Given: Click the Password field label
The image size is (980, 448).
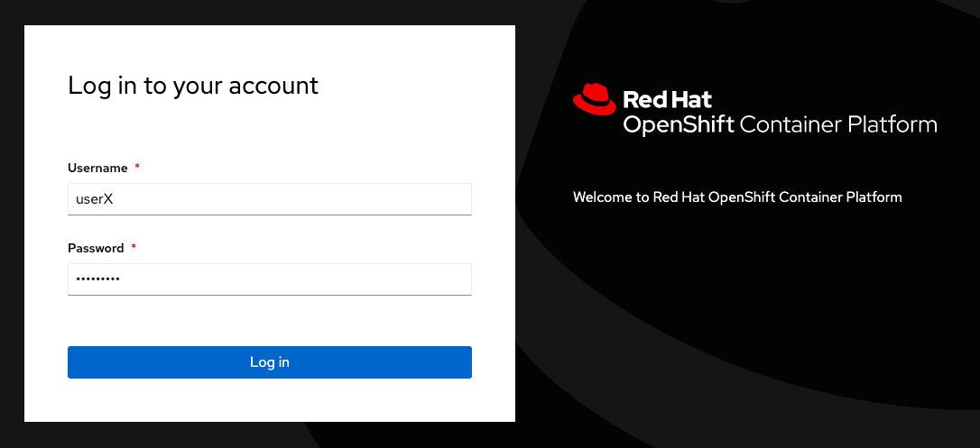Looking at the screenshot, I should [x=96, y=248].
